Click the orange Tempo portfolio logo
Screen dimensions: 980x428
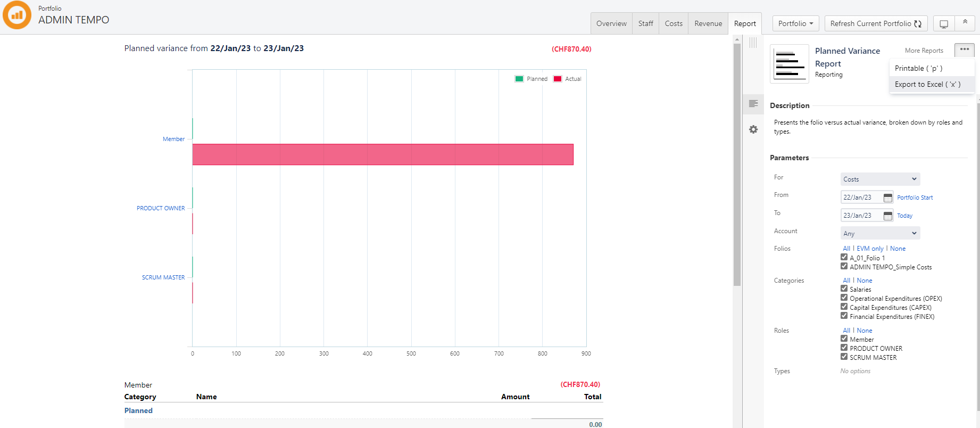[17, 15]
